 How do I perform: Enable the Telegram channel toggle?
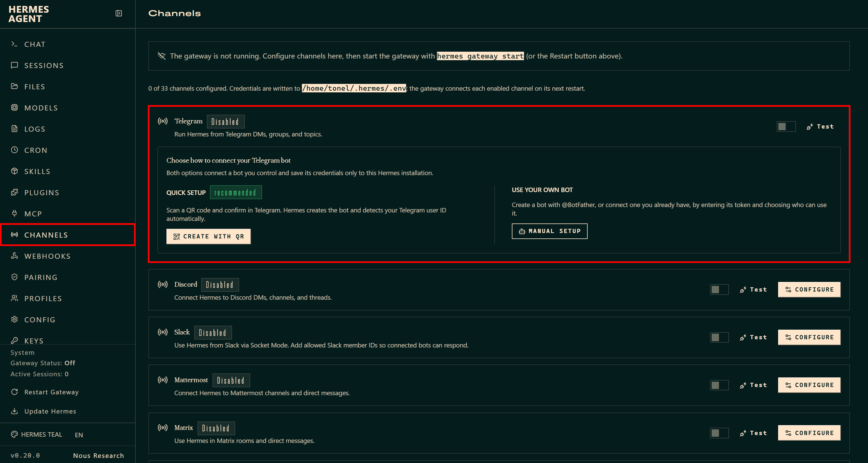tap(786, 127)
